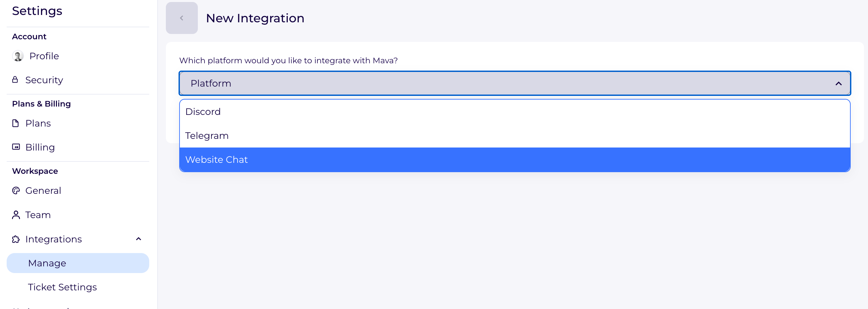Click the Billing card icon
The height and width of the screenshot is (309, 868).
click(x=16, y=147)
